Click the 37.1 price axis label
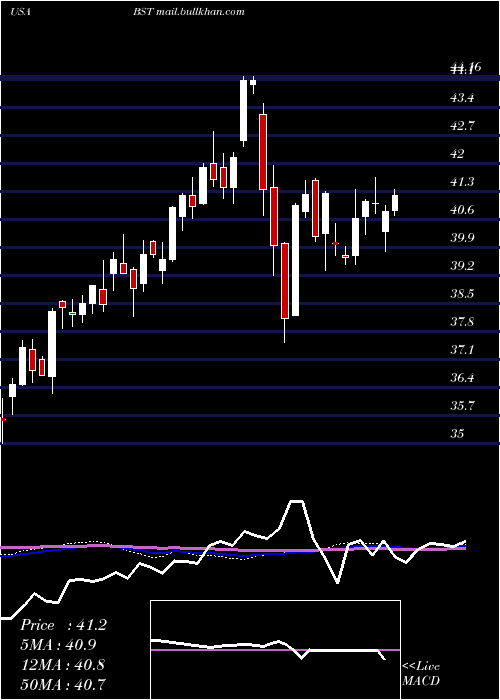The height and width of the screenshot is (700, 500). (x=462, y=350)
